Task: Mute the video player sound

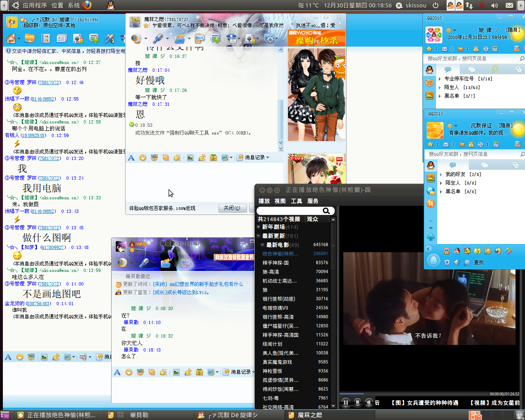Action: click(369, 402)
